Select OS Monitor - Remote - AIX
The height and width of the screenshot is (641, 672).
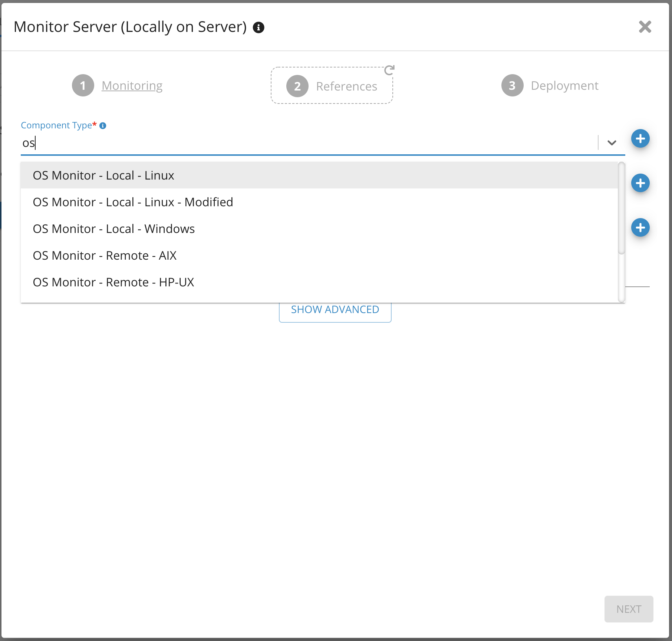click(x=105, y=256)
